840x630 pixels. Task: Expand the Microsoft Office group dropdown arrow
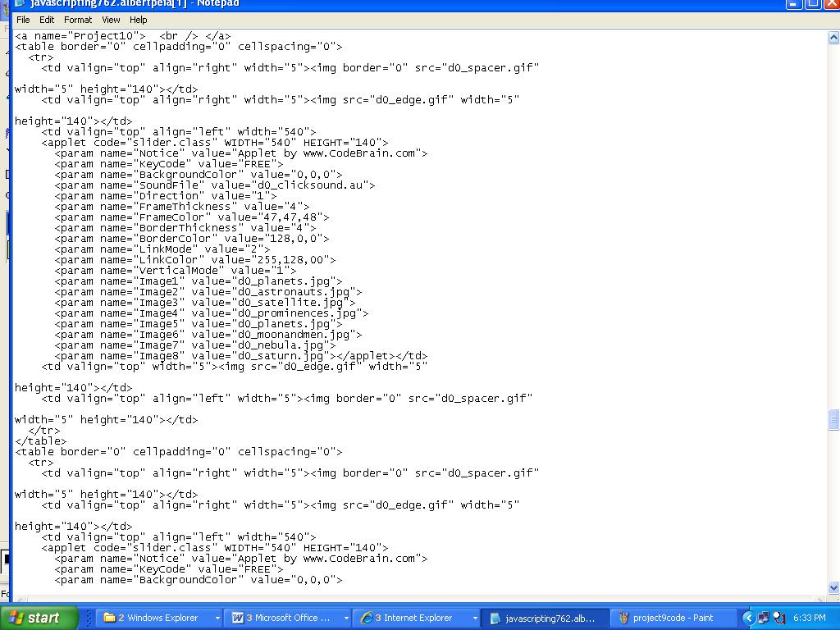click(x=347, y=618)
